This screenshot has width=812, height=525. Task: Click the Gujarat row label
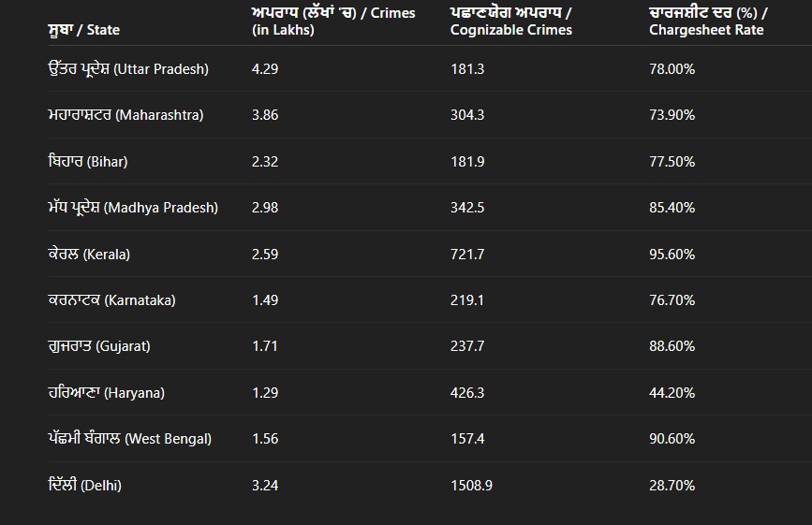(99, 346)
